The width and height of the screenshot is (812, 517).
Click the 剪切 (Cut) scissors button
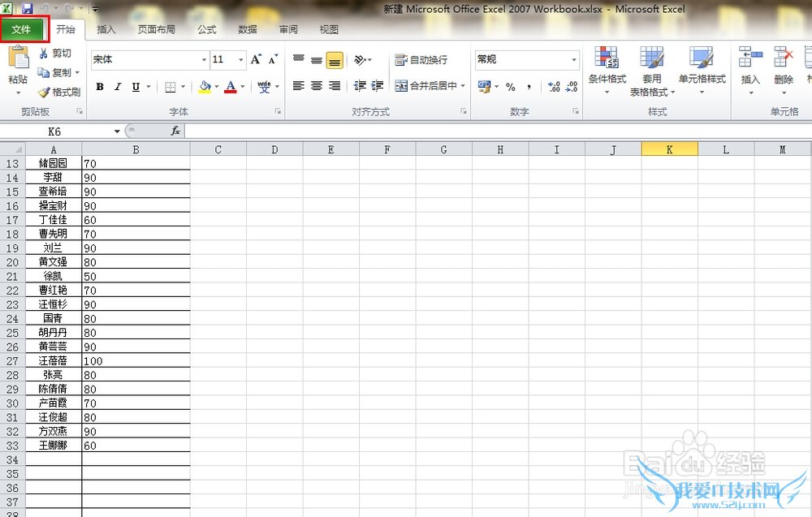[x=55, y=54]
